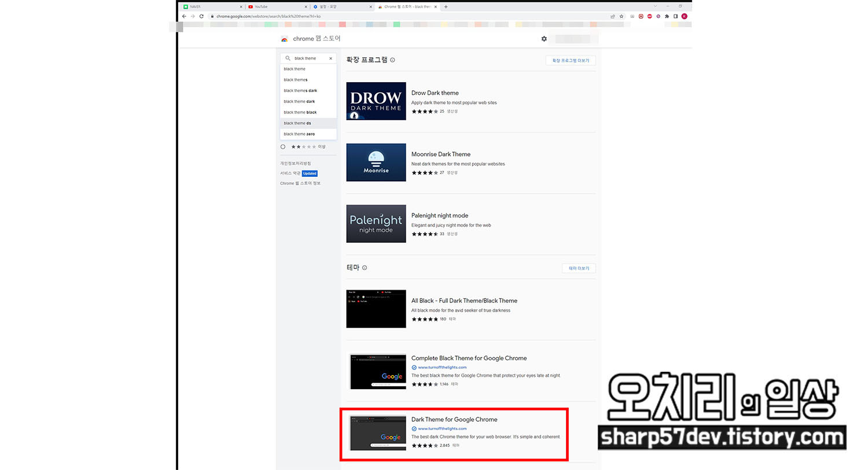Open 'All Black - Full Dark Theme/Black Theme' title

[464, 301]
